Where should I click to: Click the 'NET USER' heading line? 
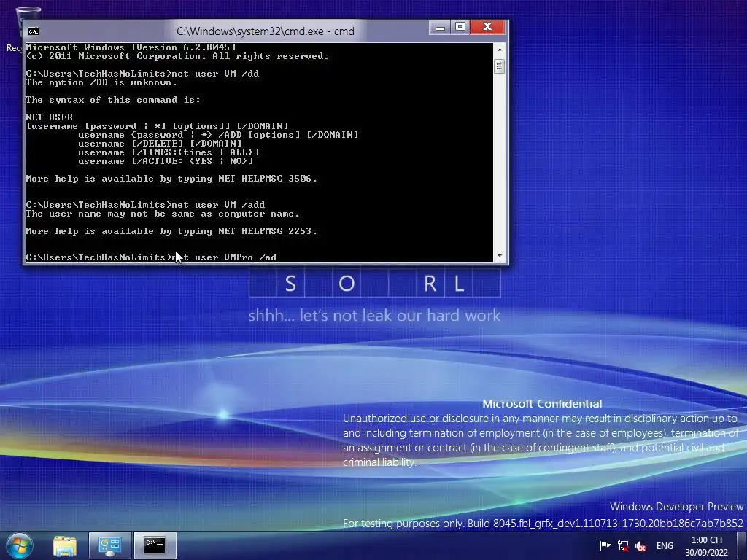tap(49, 117)
